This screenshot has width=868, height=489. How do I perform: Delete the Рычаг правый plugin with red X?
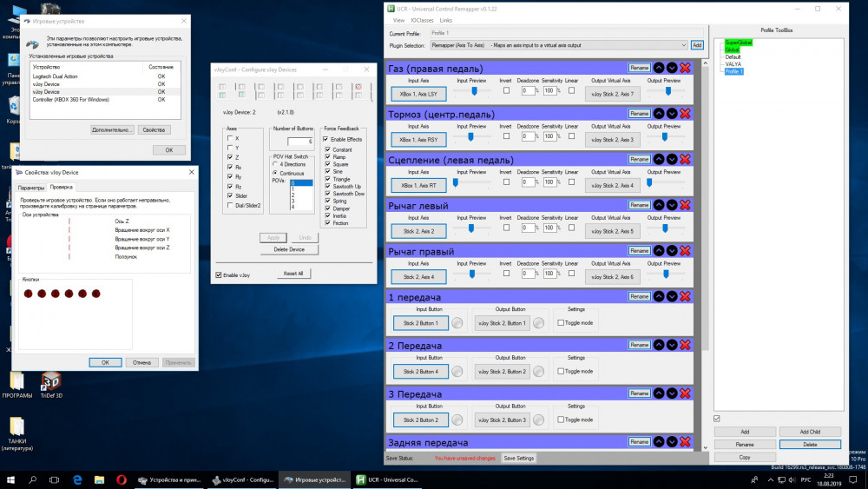click(685, 251)
